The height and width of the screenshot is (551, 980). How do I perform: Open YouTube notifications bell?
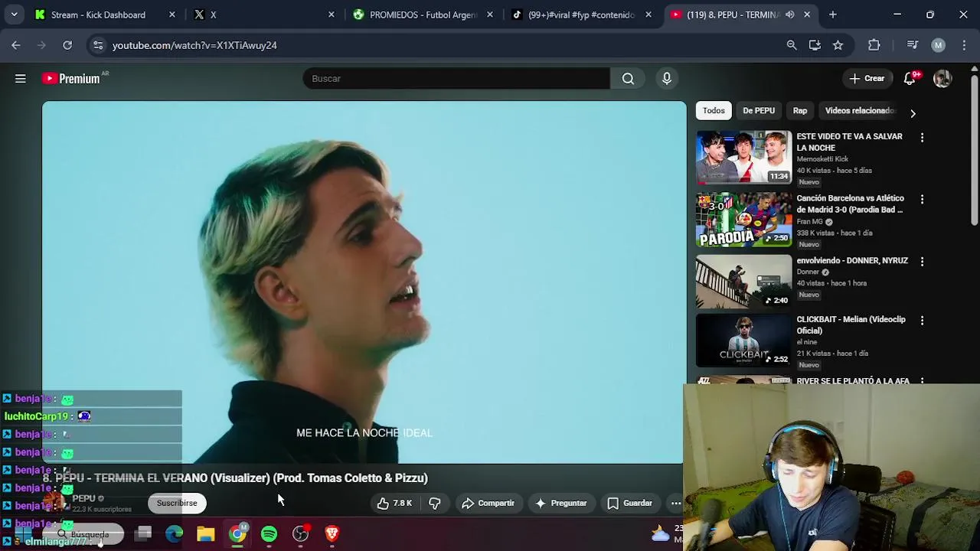(x=910, y=78)
